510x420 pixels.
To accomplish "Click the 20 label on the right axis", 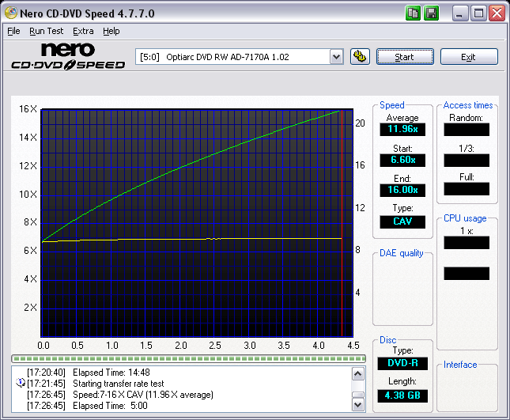I will tap(360, 123).
